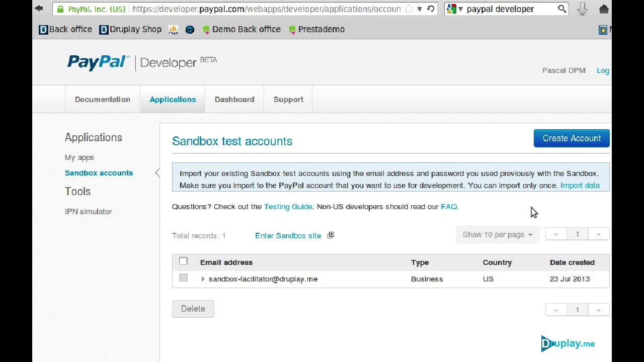Click the Sandbox test accounts heading
Image resolution: width=644 pixels, height=362 pixels.
point(232,141)
